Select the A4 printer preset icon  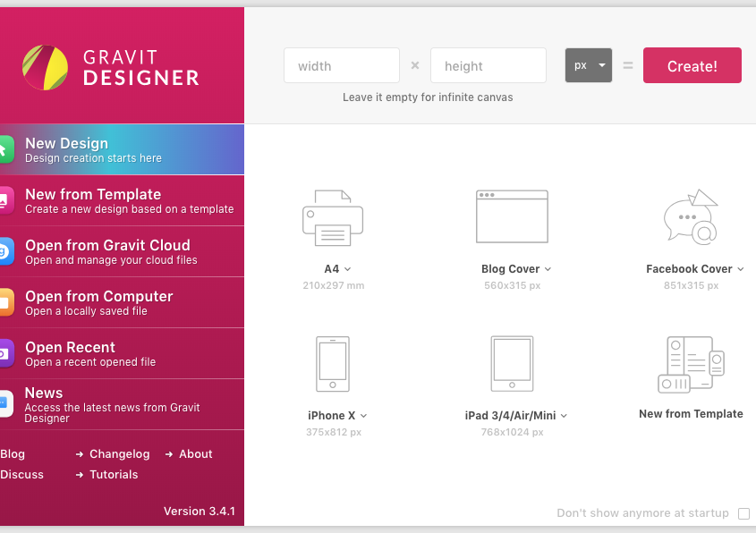coord(333,218)
